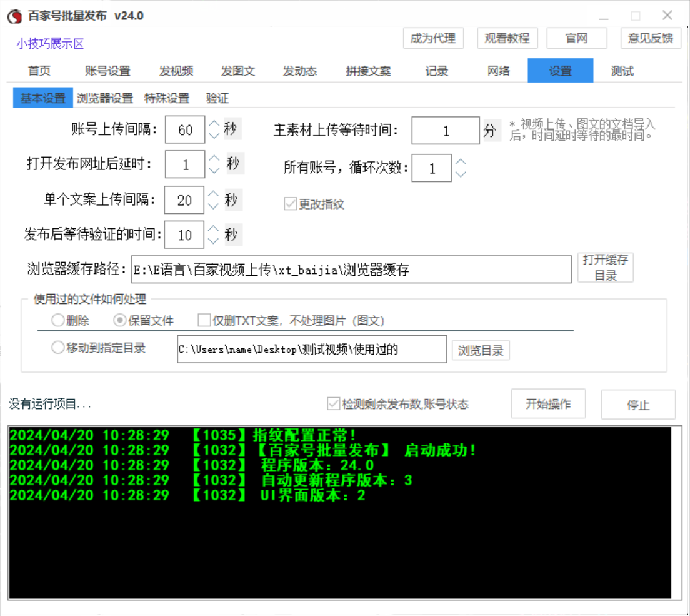690x616 pixels.
Task: Click the 意见反馈 button
Action: 651,38
